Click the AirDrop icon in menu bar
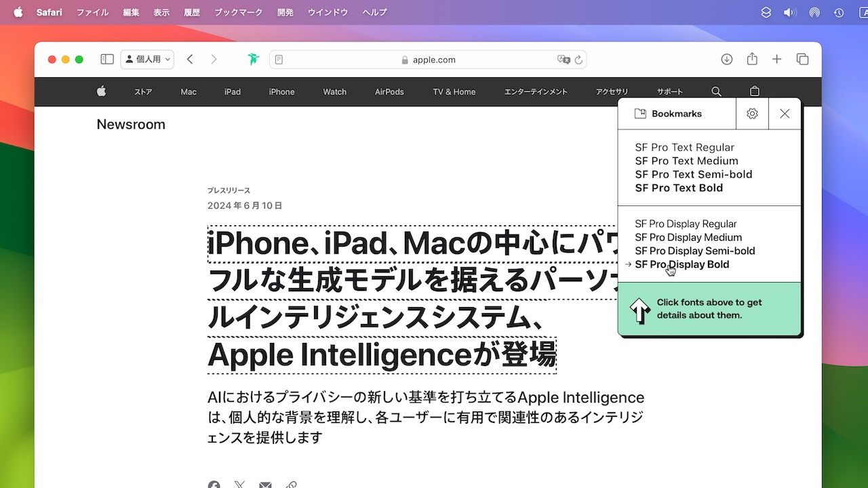868x488 pixels. [814, 12]
